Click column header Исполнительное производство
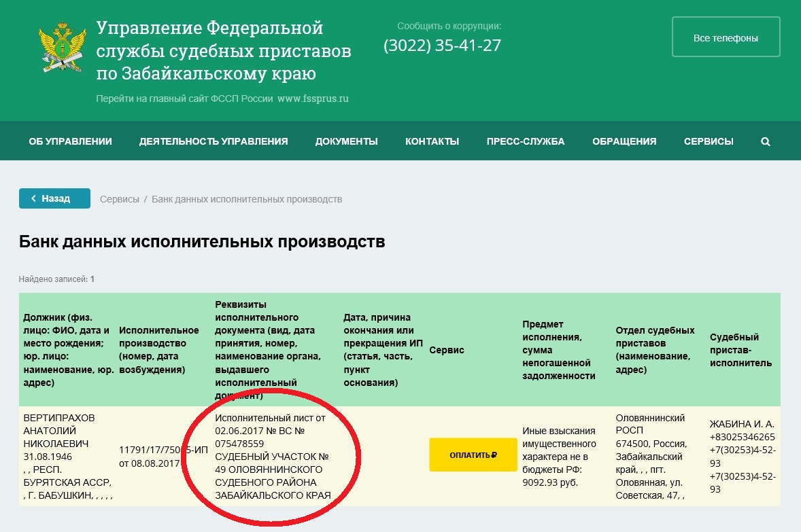Viewport: 801px width, 532px height. (159, 350)
